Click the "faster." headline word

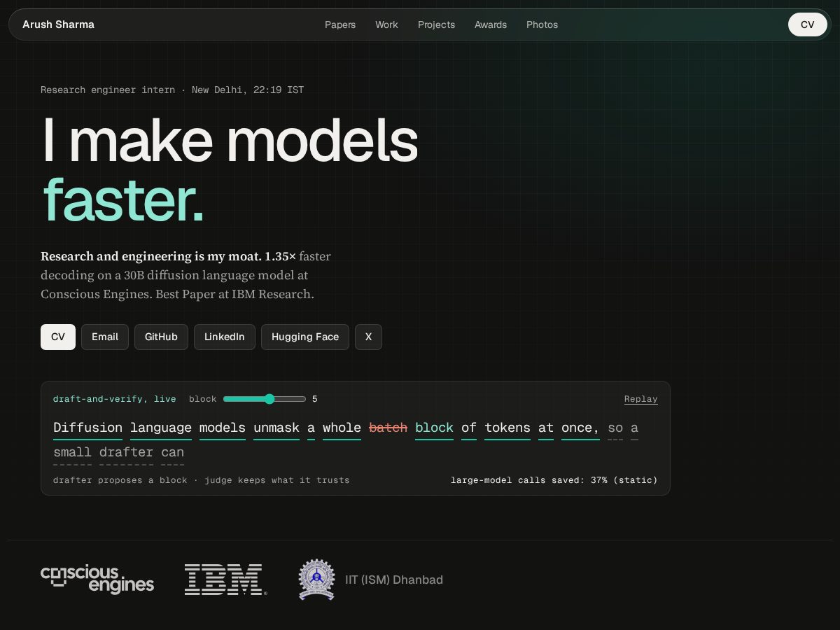pyautogui.click(x=124, y=199)
